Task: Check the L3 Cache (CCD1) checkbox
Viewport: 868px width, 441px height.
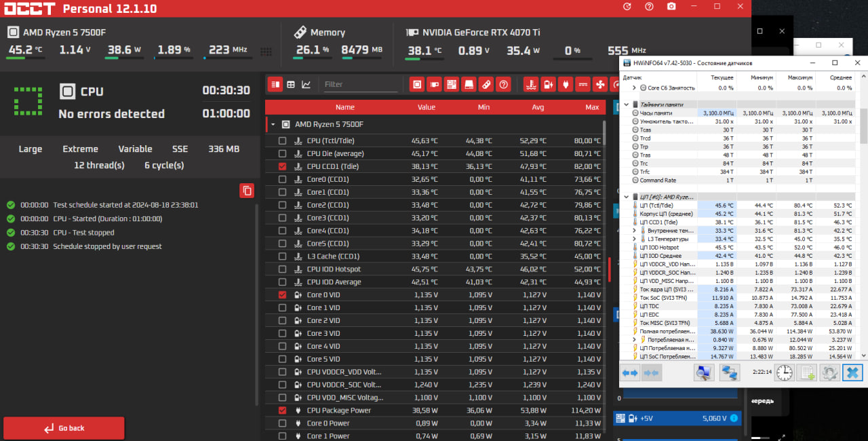Action: tap(282, 256)
